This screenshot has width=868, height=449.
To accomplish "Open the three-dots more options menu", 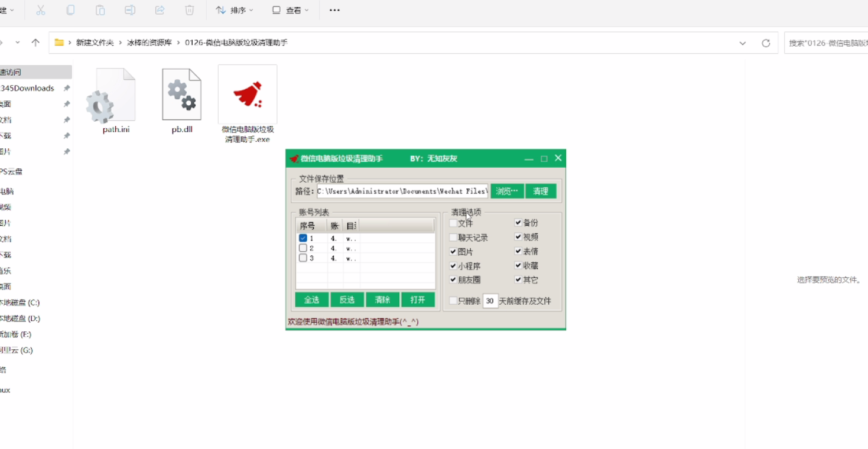I will (334, 10).
